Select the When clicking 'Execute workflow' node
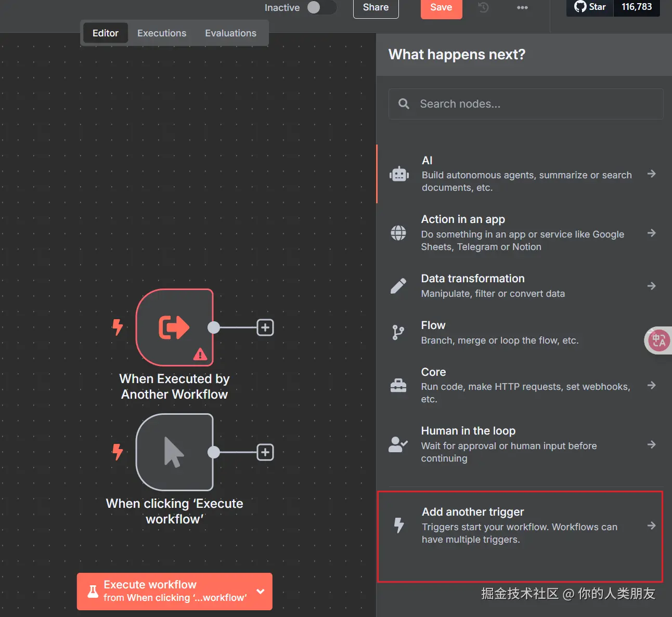Screen dimensions: 672x617 tap(174, 452)
